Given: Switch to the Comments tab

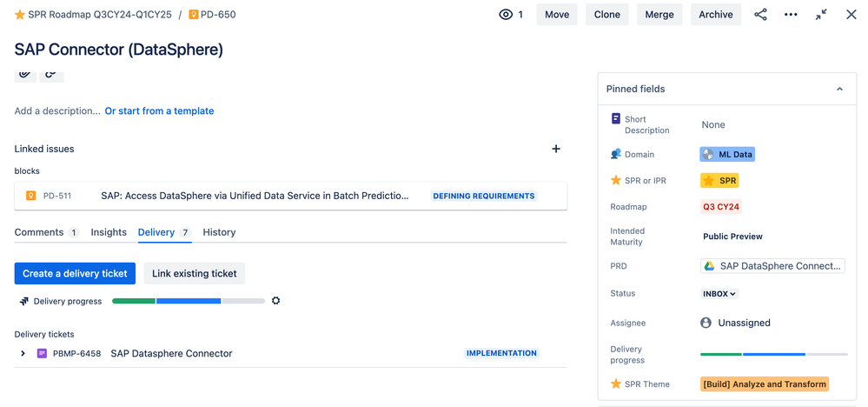Looking at the screenshot, I should coord(39,232).
